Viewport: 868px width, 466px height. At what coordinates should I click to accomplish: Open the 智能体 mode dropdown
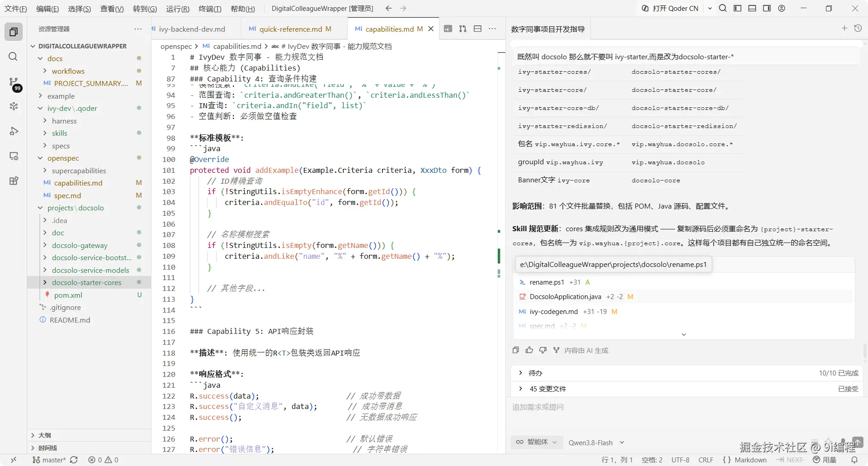[537, 442]
